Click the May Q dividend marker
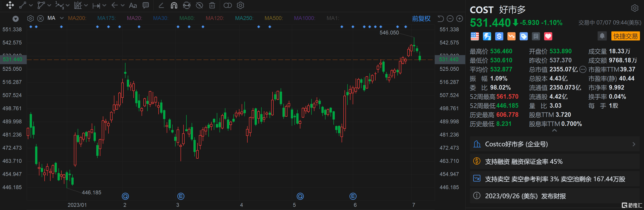The width and height of the screenshot is (644, 210). tap(300, 196)
